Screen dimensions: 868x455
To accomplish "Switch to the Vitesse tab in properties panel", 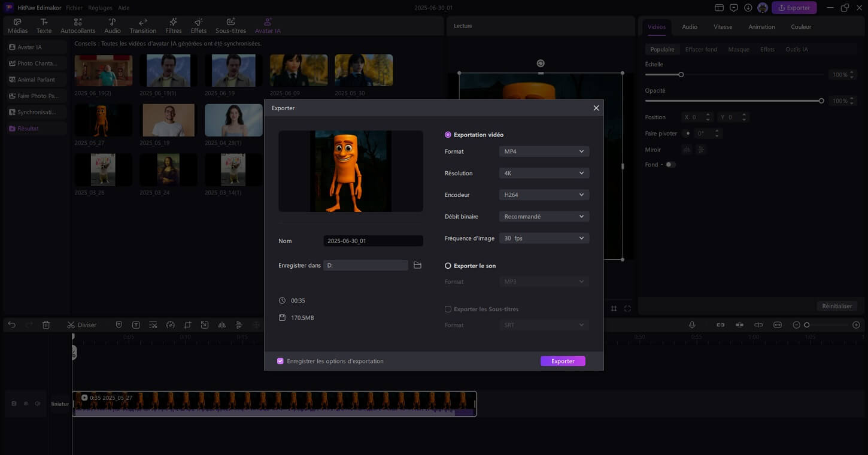I will pos(723,27).
